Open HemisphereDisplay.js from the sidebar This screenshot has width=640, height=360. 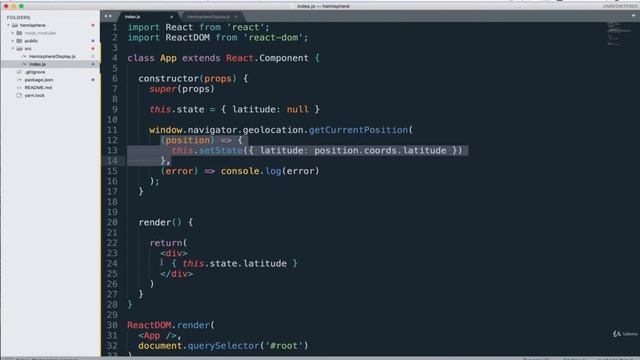(52, 56)
